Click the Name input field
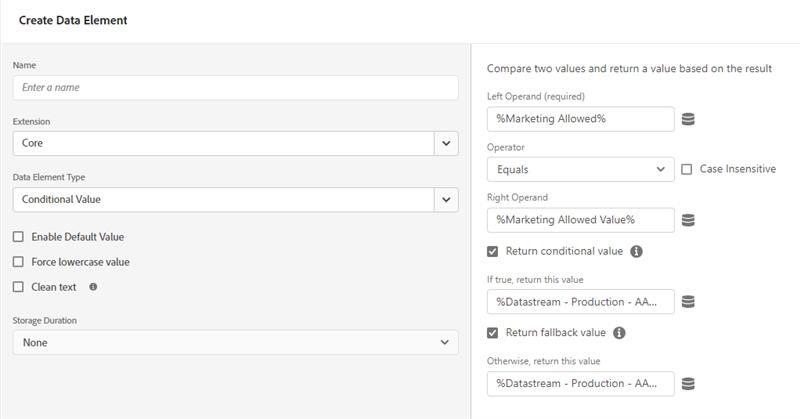Image resolution: width=800 pixels, height=419 pixels. point(236,88)
